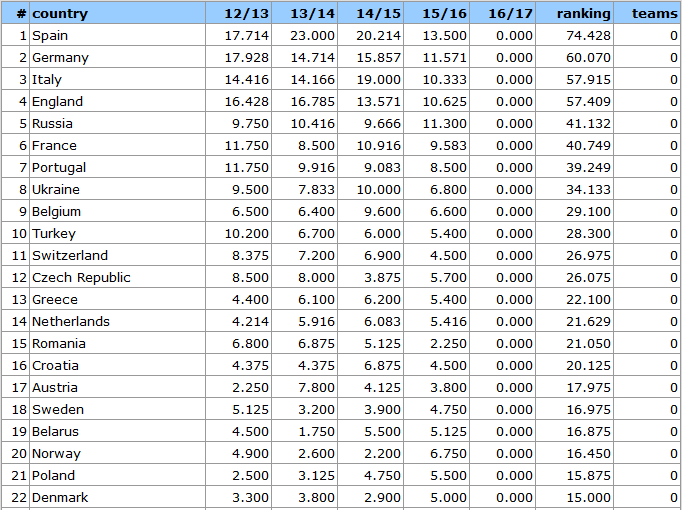Click Netherlands' 12/13 value 4.214
This screenshot has width=682, height=510.
(x=250, y=321)
